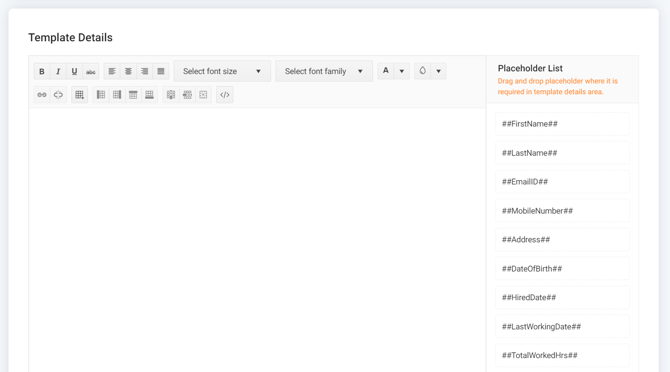
Task: Click the Placeholder List heading
Action: (x=530, y=68)
